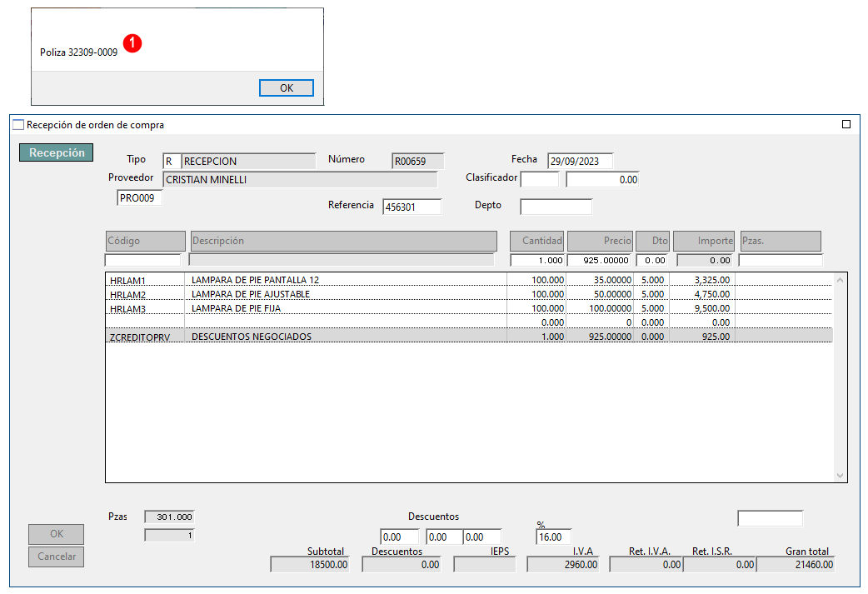Click the empty Depto field
The width and height of the screenshot is (868, 594).
[556, 207]
